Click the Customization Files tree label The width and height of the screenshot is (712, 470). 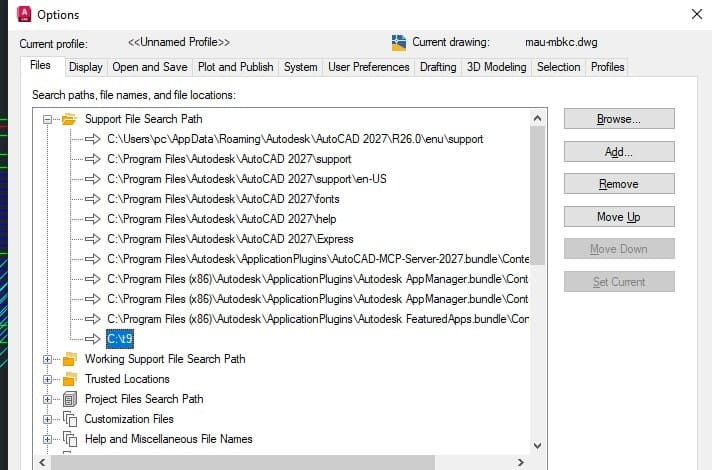(129, 419)
